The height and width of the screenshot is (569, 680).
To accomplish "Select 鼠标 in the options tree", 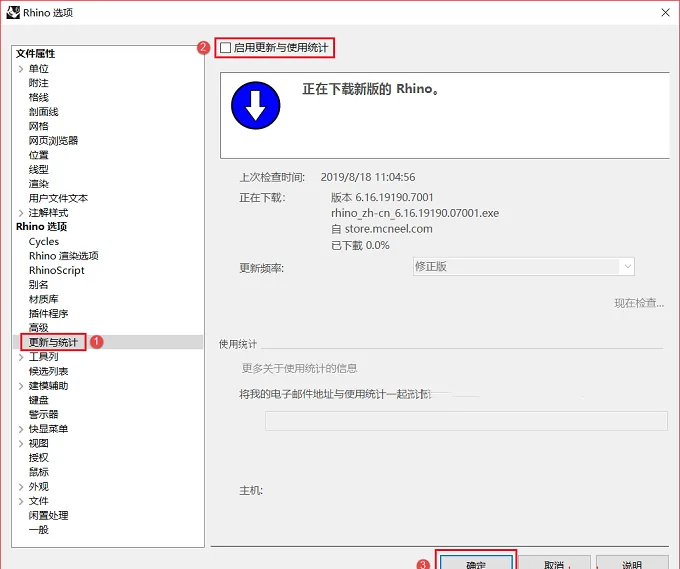I will 39,472.
